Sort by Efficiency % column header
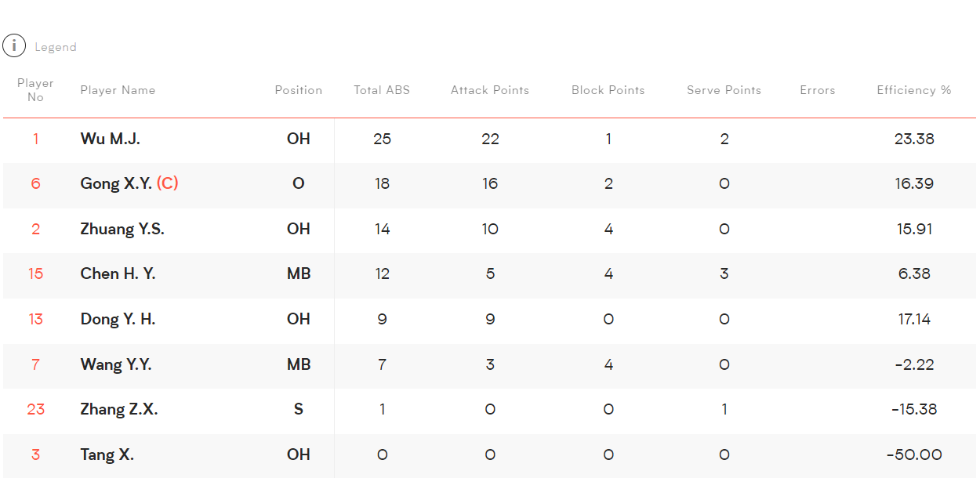The image size is (980, 478). (914, 90)
